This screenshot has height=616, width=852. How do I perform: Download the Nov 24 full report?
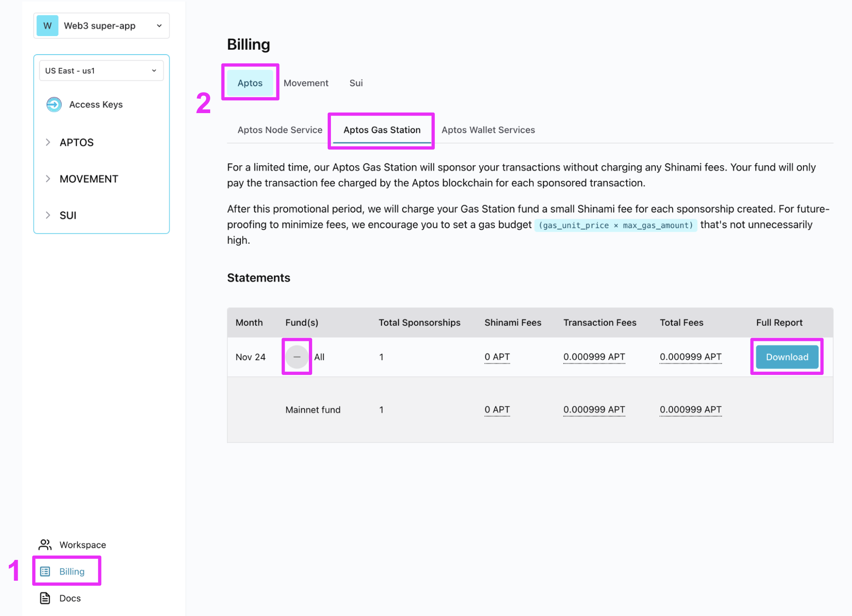click(x=787, y=357)
